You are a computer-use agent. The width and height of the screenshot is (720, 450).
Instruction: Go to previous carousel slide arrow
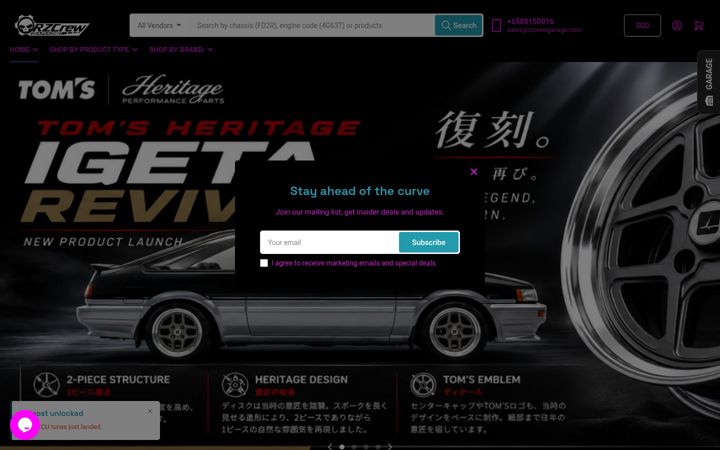point(330,446)
